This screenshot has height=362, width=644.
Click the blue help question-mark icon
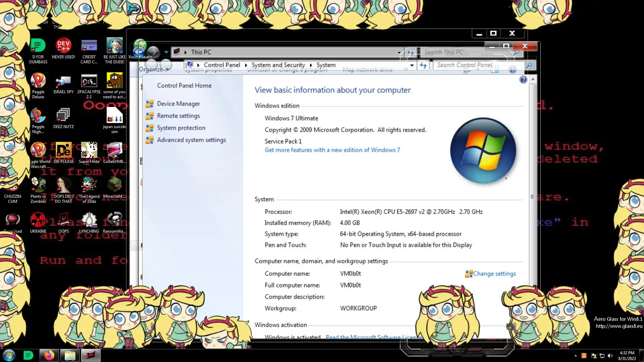pos(523,80)
